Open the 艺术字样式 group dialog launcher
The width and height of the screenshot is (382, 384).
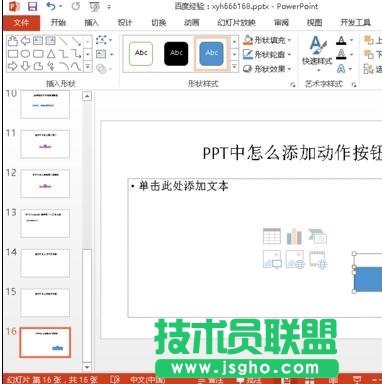coord(354,85)
